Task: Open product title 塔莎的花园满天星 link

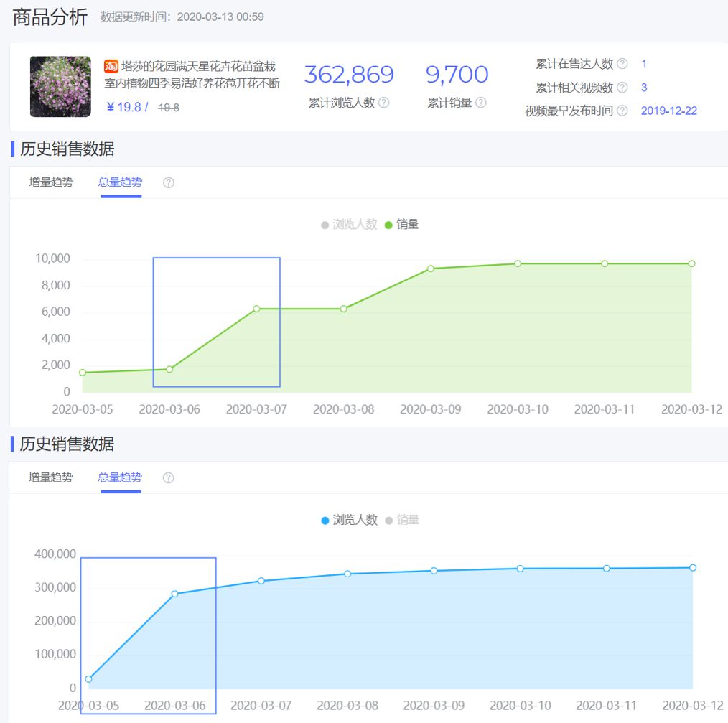Action: tap(192, 75)
